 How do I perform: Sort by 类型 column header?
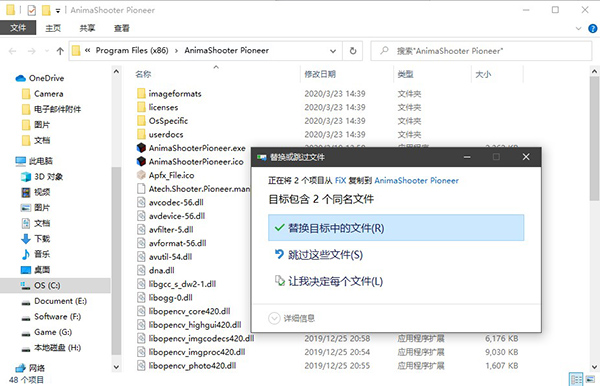point(405,74)
